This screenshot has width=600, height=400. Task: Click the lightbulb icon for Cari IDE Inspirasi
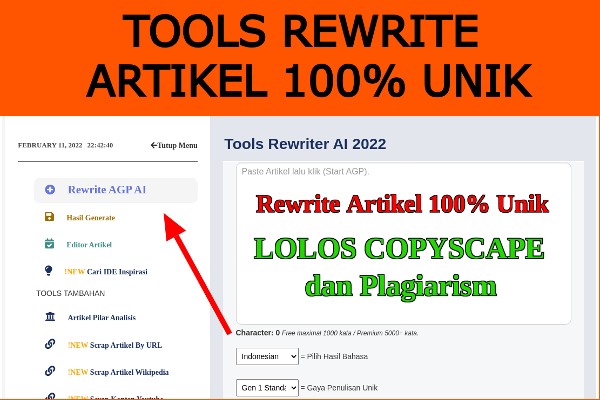pyautogui.click(x=48, y=271)
